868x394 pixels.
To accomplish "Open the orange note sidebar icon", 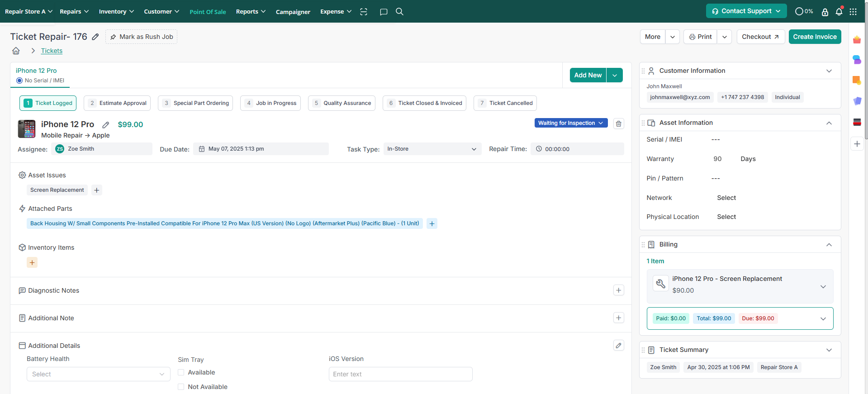I will pos(857,80).
